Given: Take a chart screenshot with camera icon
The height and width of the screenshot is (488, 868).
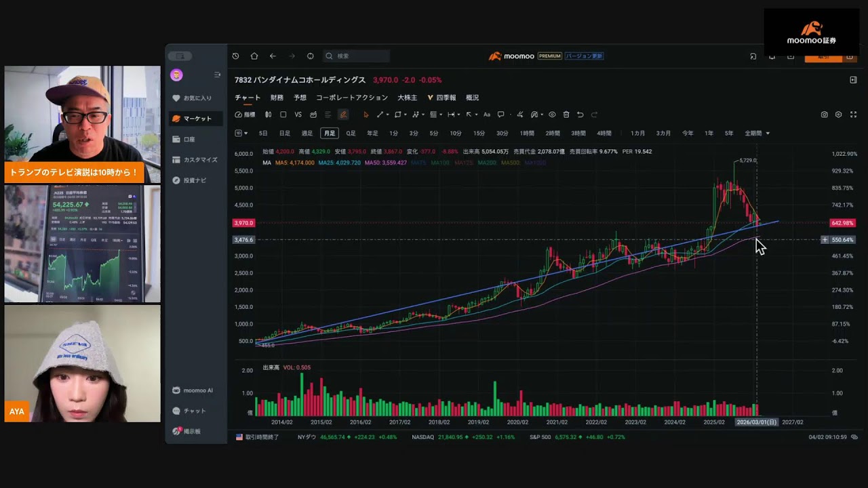Looking at the screenshot, I should (x=824, y=115).
